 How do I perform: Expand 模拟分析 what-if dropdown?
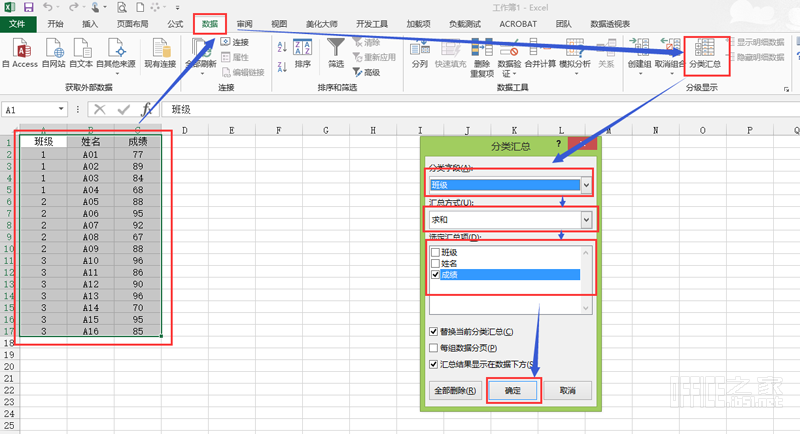click(576, 74)
